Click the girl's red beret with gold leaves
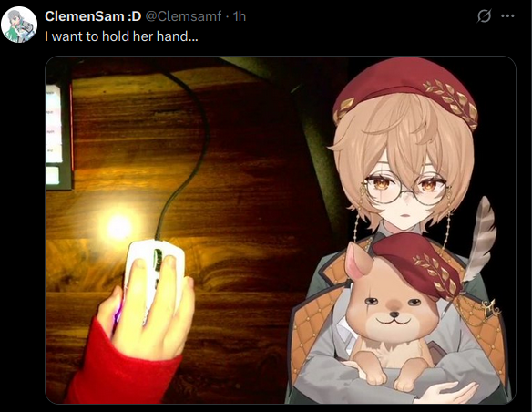The width and height of the screenshot is (532, 412). pos(405,90)
